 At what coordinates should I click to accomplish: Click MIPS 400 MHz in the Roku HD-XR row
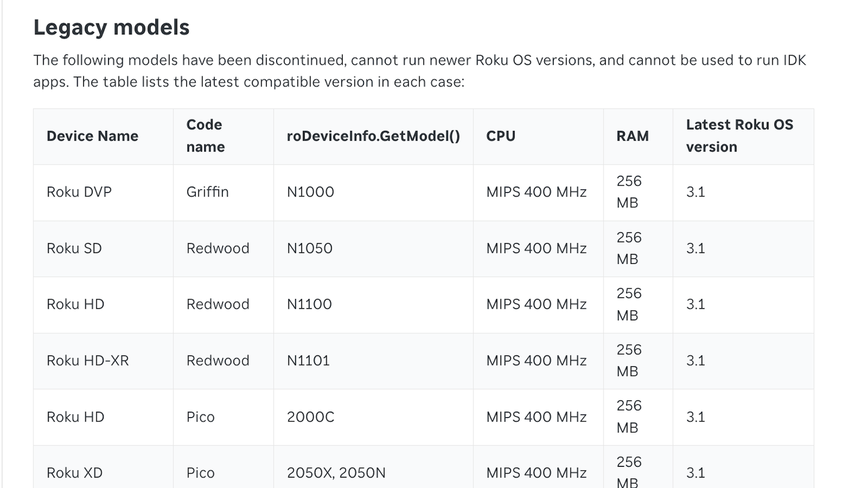[x=536, y=361]
